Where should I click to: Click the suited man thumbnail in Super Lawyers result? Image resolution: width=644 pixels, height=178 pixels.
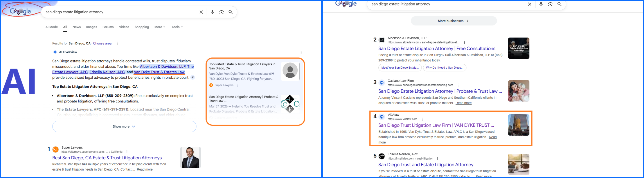coord(191,158)
